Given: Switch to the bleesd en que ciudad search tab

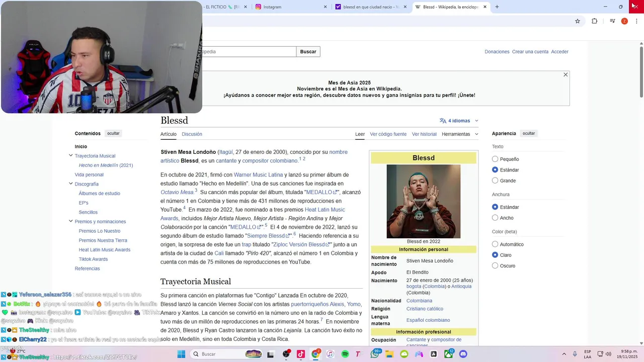Looking at the screenshot, I should [370, 7].
